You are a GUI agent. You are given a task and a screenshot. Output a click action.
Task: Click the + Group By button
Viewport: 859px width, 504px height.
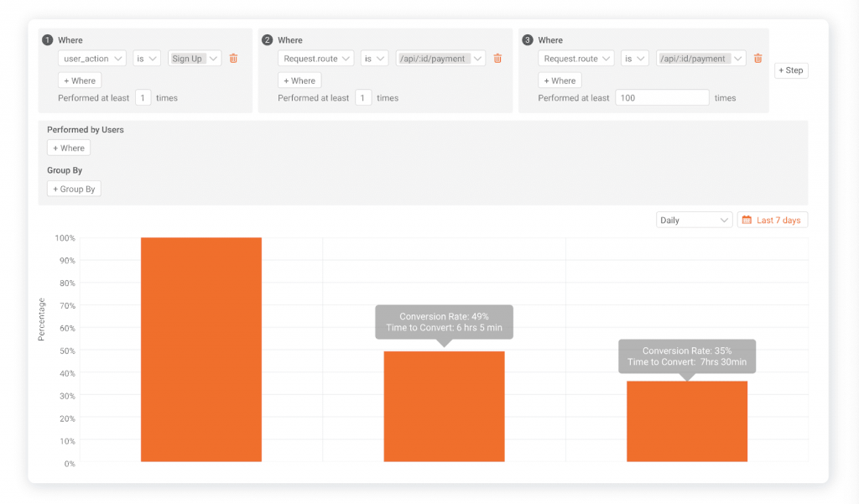pos(74,189)
